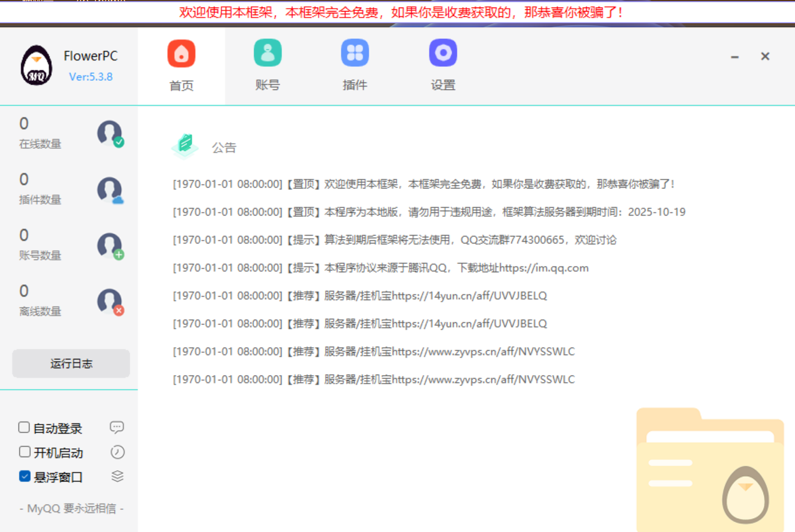Click the clock icon beside 开机启动
Viewport: 795px width, 532px height.
pos(117,452)
